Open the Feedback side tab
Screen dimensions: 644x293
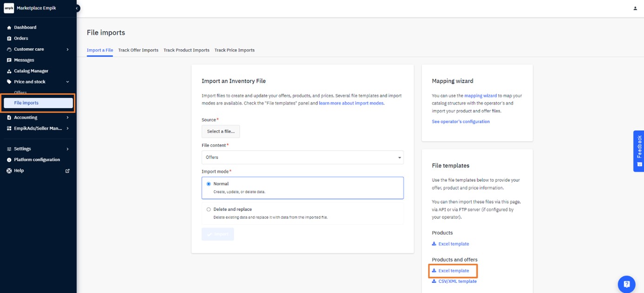(x=639, y=151)
